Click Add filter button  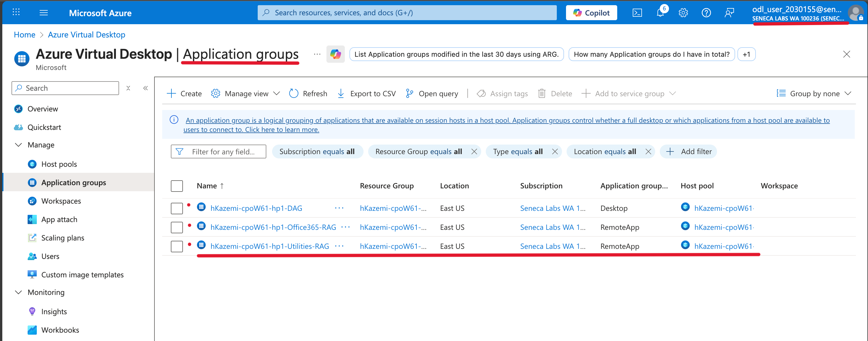pos(689,151)
